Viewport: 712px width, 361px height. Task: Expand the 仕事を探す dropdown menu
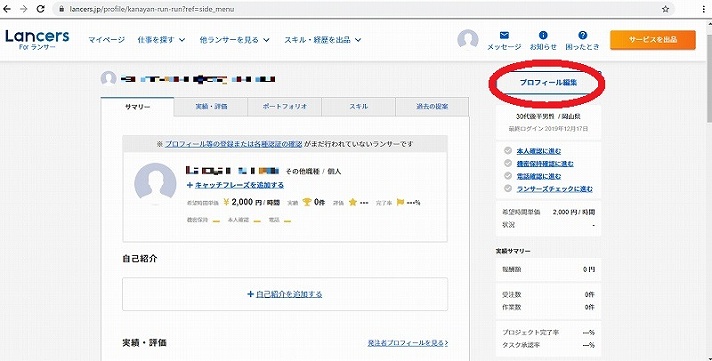click(x=161, y=40)
